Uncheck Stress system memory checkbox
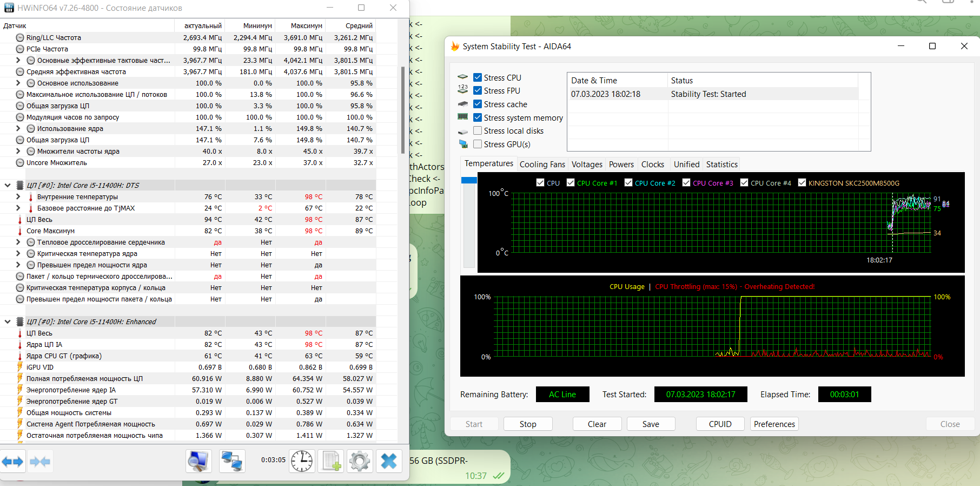Viewport: 980px width, 486px height. pos(478,117)
